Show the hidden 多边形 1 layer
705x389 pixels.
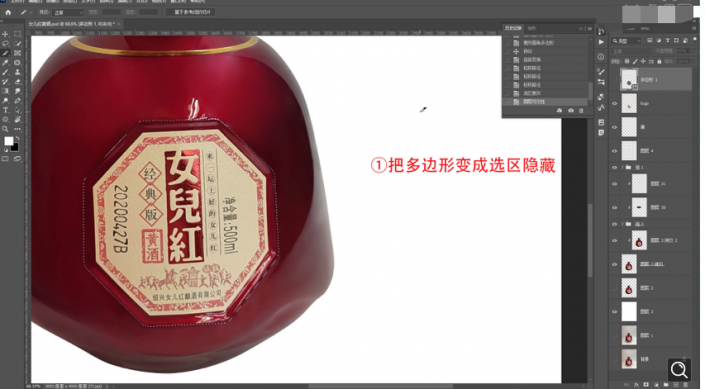coord(615,80)
